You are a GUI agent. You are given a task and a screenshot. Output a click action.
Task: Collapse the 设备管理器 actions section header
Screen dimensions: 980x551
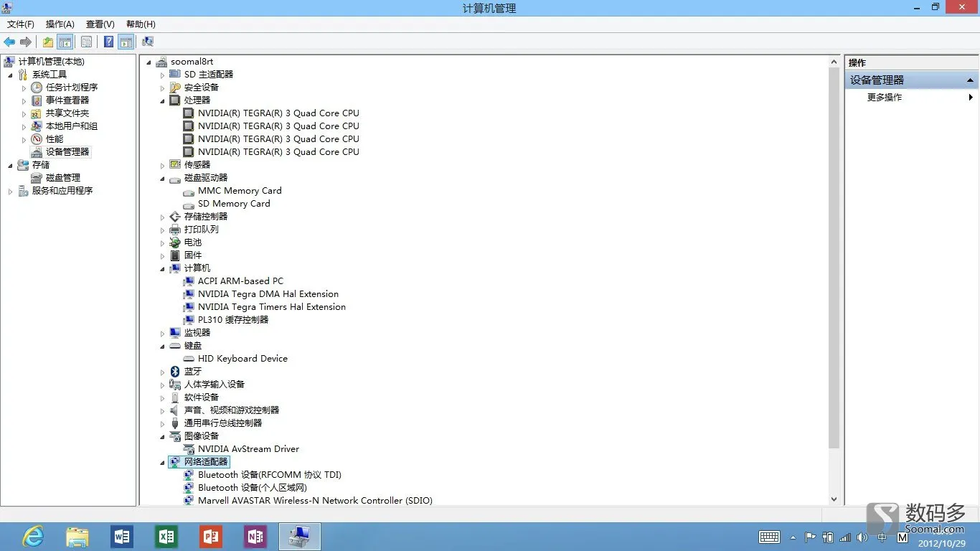tap(970, 80)
